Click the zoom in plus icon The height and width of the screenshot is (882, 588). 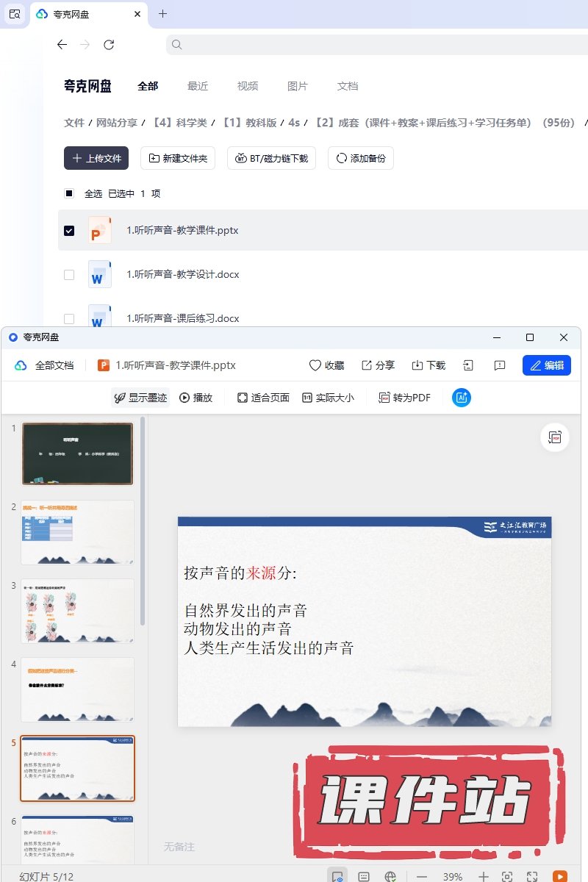point(483,876)
